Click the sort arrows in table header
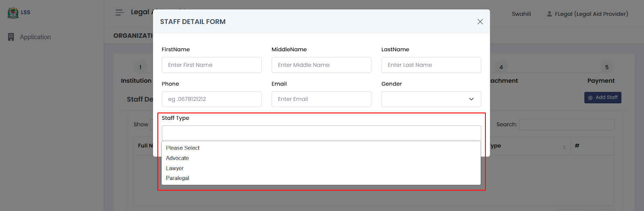 564,146
